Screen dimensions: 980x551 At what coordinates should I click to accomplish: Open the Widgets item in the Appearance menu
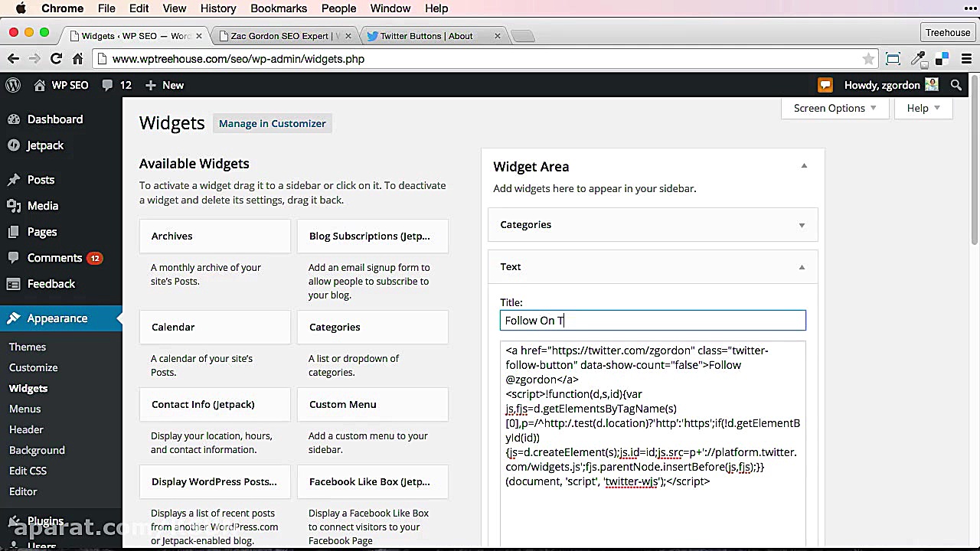tap(28, 388)
